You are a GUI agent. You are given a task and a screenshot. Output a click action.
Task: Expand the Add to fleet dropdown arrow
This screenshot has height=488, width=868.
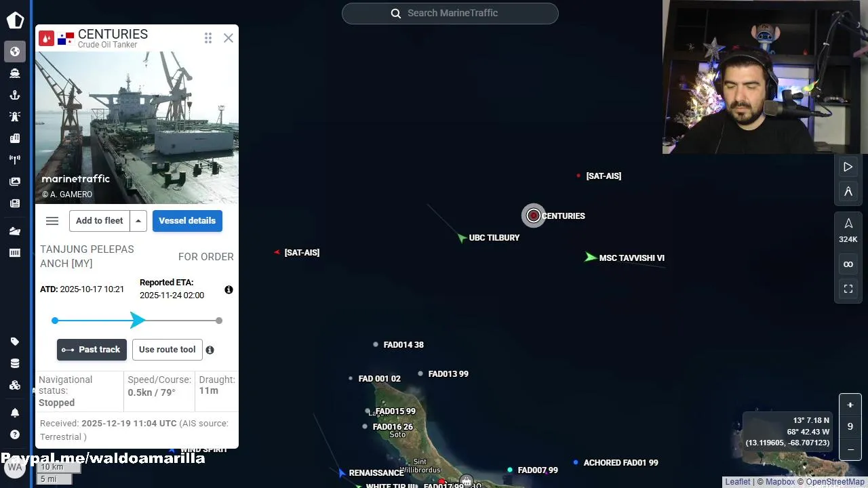tap(138, 221)
